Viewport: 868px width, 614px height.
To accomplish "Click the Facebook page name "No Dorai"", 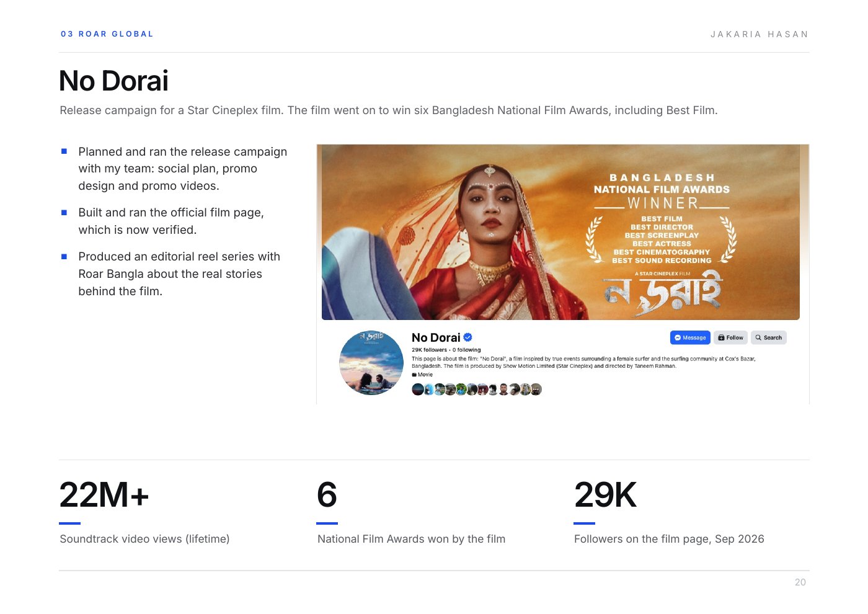I will [x=436, y=337].
